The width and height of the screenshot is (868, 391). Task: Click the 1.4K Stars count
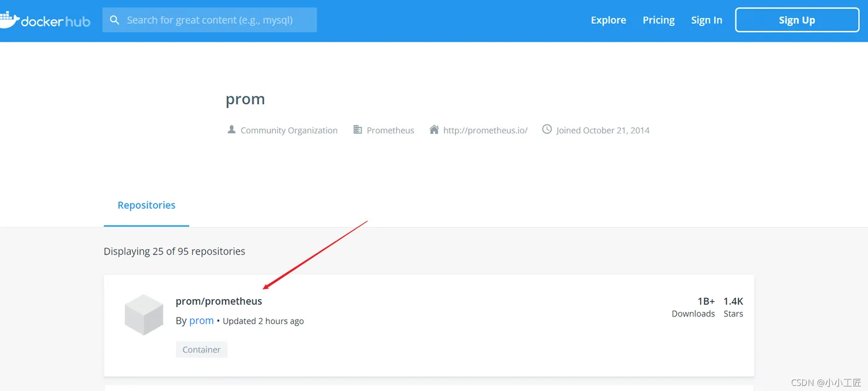tap(733, 307)
